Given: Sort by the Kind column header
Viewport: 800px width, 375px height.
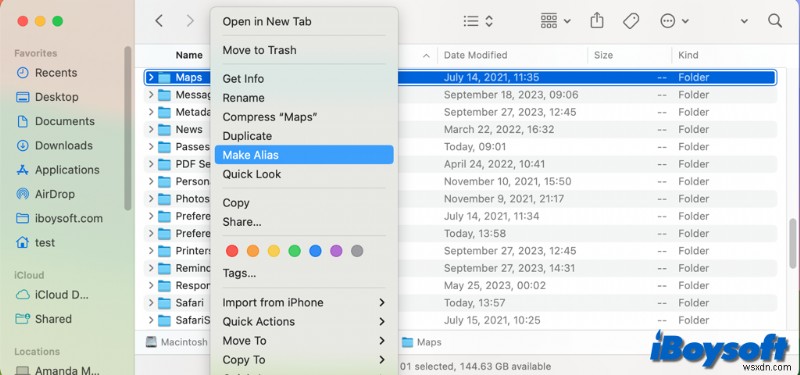Looking at the screenshot, I should click(x=688, y=55).
